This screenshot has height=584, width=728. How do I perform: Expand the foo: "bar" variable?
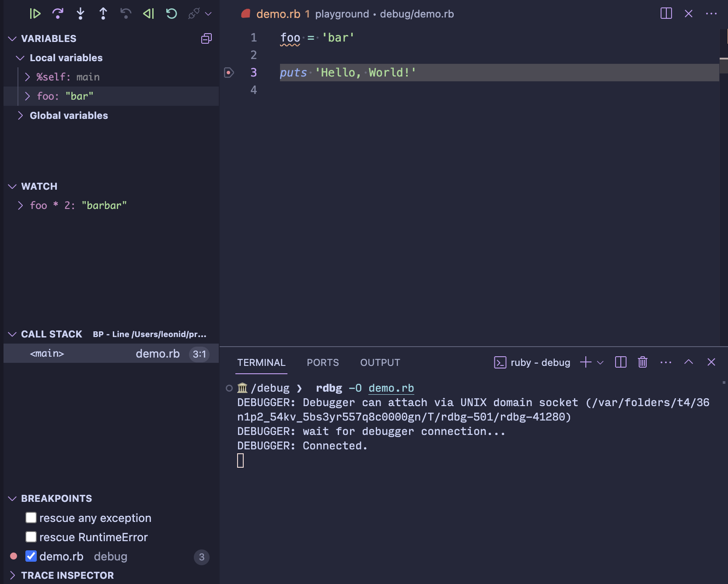click(28, 96)
